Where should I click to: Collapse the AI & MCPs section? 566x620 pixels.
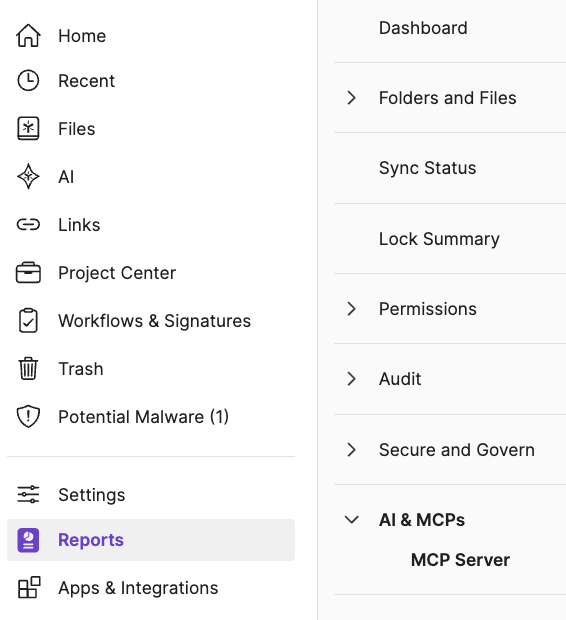pyautogui.click(x=352, y=520)
